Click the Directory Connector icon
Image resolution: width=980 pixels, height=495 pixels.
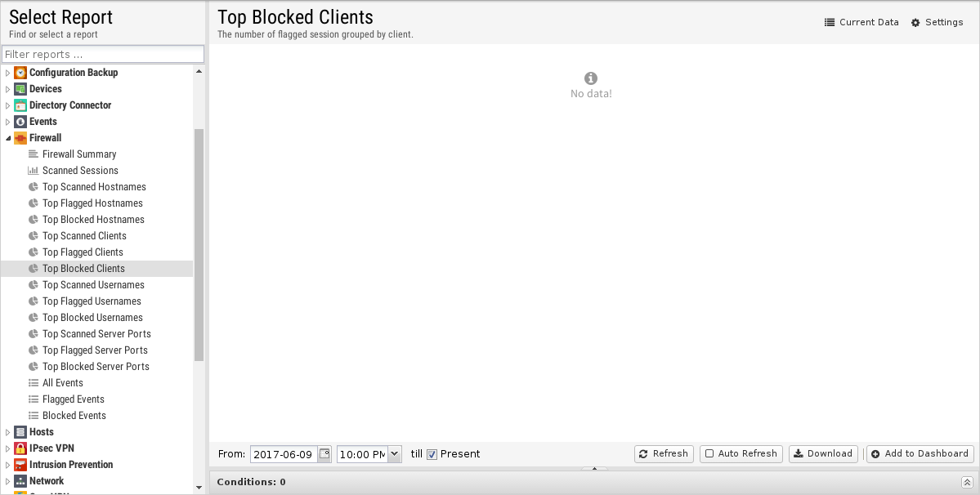click(x=20, y=105)
